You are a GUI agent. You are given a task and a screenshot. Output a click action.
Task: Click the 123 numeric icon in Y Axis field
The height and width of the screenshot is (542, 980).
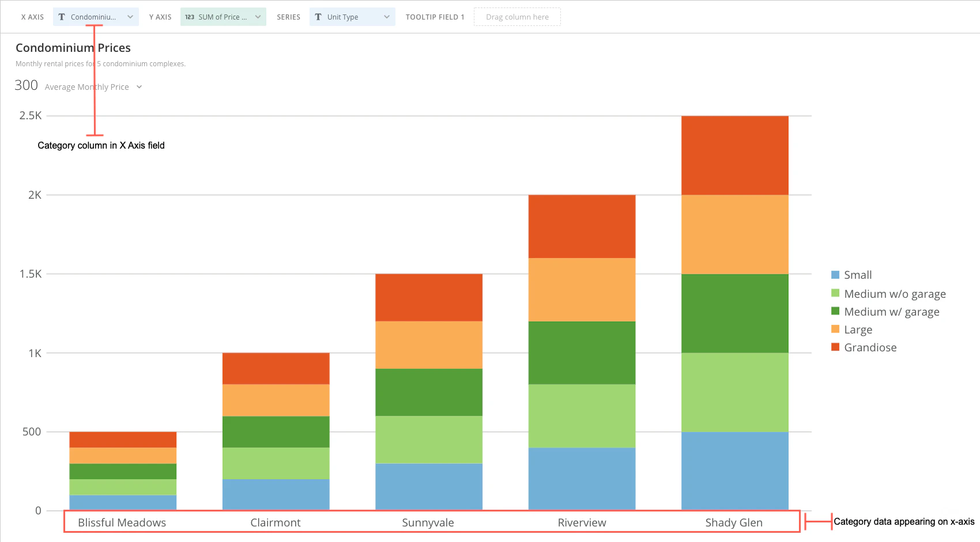190,17
